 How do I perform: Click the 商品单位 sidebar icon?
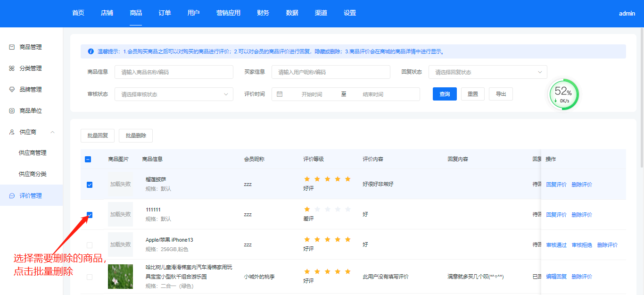point(12,111)
